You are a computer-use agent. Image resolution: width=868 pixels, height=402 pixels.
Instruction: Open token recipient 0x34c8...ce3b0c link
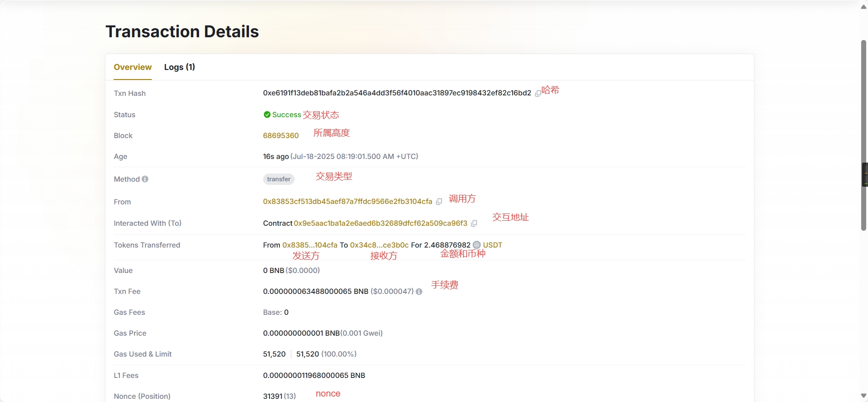379,245
